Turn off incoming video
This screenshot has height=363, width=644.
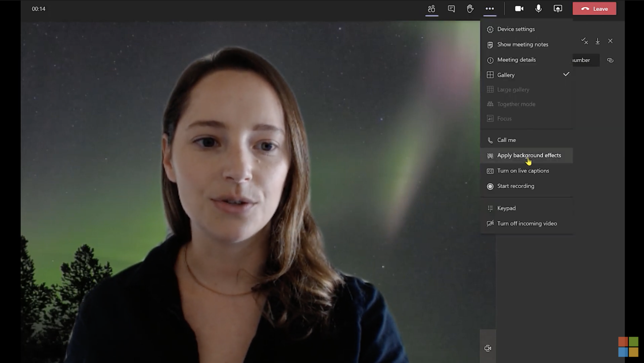coord(527,223)
